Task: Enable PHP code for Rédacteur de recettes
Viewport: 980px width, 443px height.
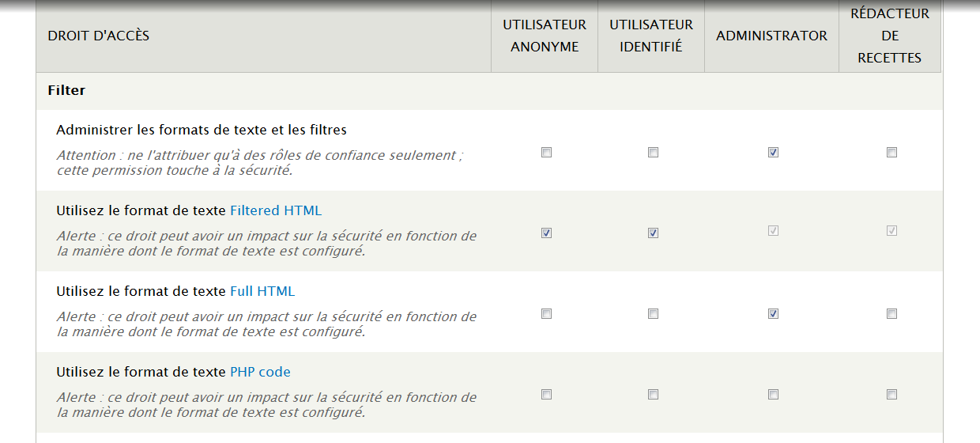Action: click(891, 395)
